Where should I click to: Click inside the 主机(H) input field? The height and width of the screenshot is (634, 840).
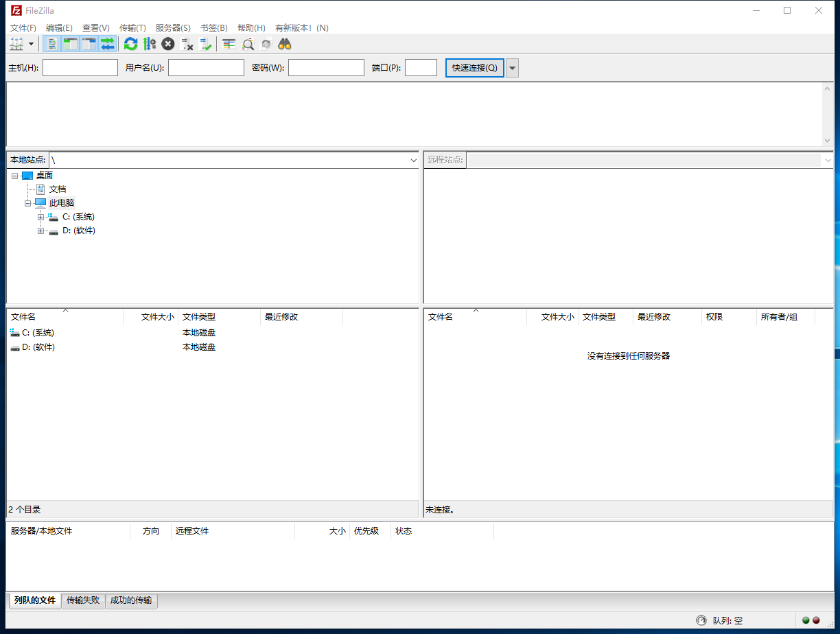[x=80, y=67]
